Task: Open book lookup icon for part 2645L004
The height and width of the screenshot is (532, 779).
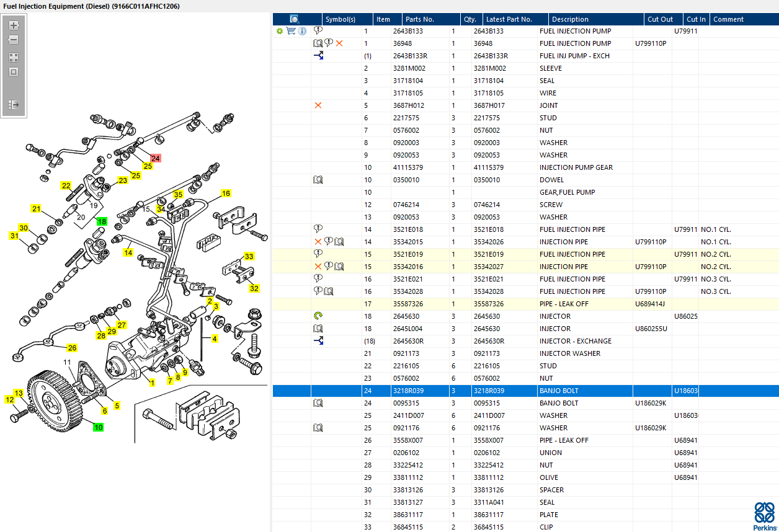Action: pos(318,329)
